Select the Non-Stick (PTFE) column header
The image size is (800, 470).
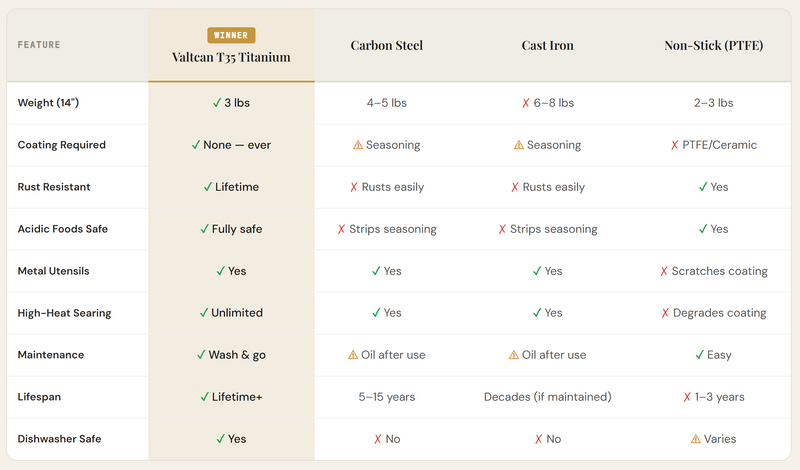(x=713, y=46)
